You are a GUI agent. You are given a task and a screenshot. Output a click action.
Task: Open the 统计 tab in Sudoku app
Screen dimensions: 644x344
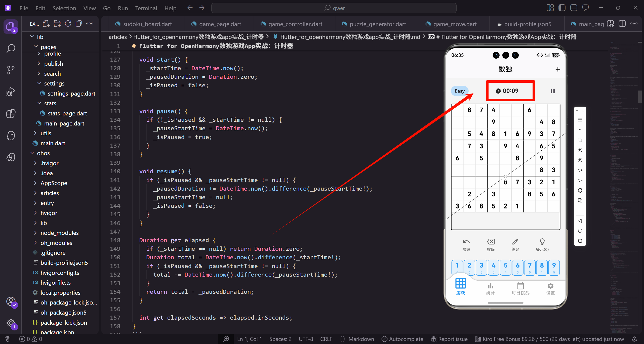(490, 288)
